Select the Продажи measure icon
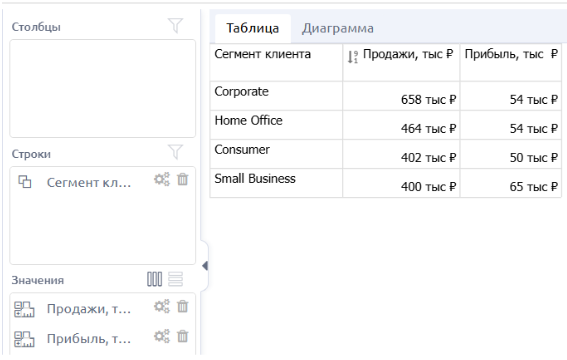This screenshot has width=567, height=360. pyautogui.click(x=24, y=309)
